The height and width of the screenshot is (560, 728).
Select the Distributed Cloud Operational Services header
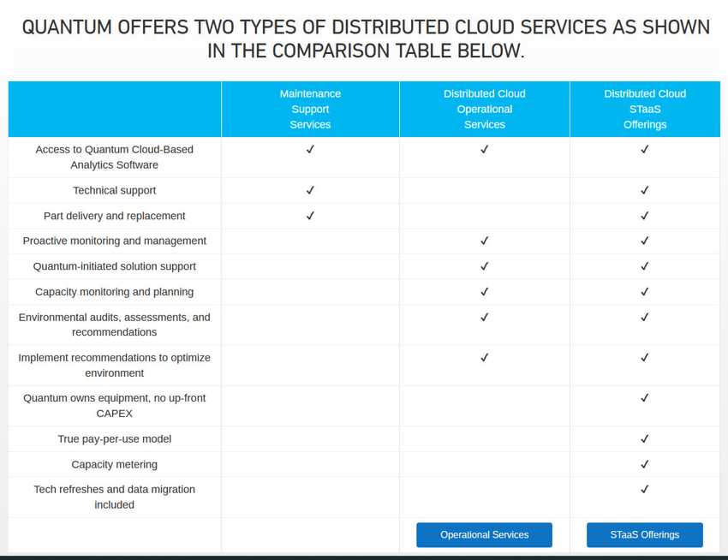pos(484,110)
